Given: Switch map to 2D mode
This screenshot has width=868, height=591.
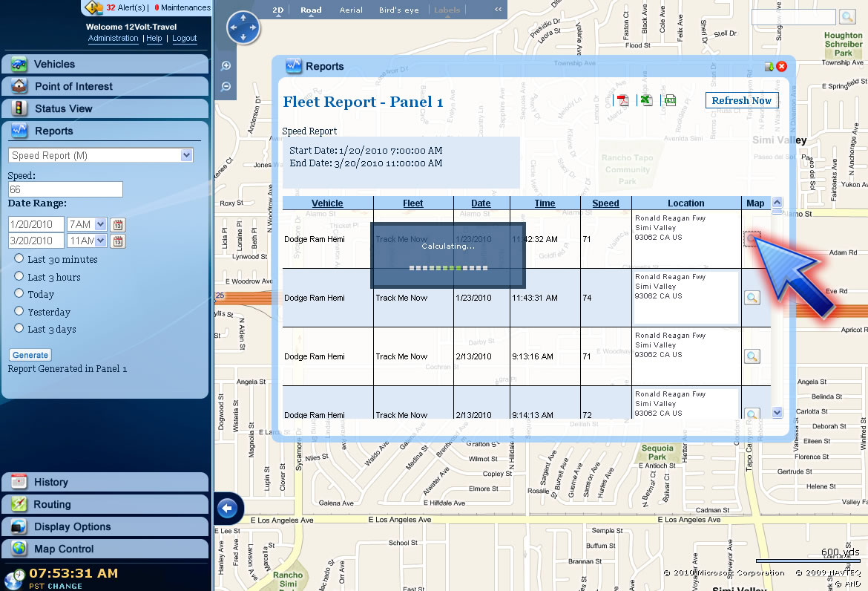Looking at the screenshot, I should coord(278,10).
